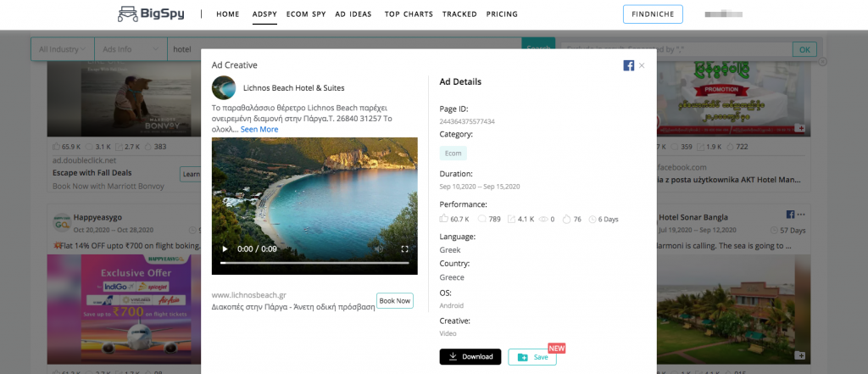Open Hotel Sonar Bangla ad card menu dots
Image resolution: width=868 pixels, height=374 pixels.
(801, 215)
